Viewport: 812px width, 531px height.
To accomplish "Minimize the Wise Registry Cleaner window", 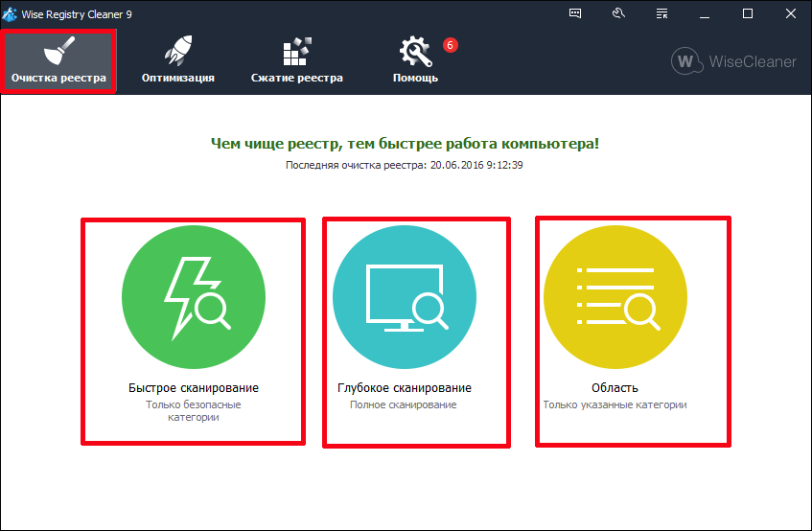I will click(x=705, y=13).
